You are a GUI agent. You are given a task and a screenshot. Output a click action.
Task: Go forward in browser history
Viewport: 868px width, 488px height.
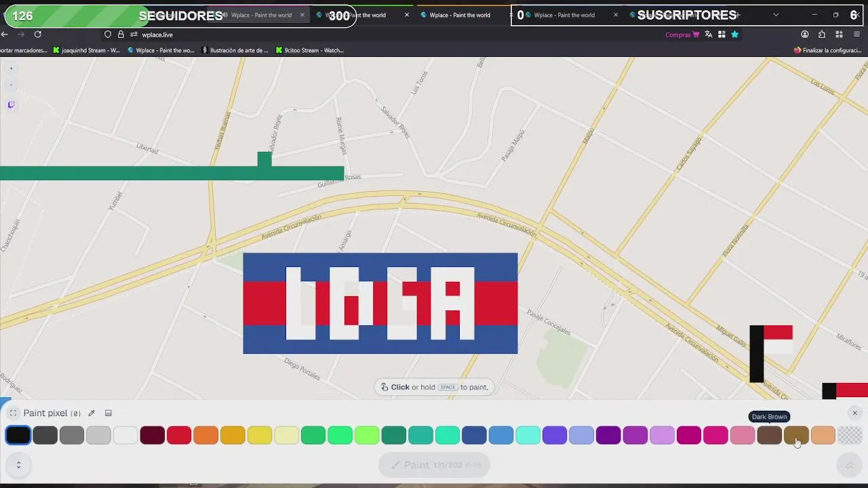pos(21,34)
